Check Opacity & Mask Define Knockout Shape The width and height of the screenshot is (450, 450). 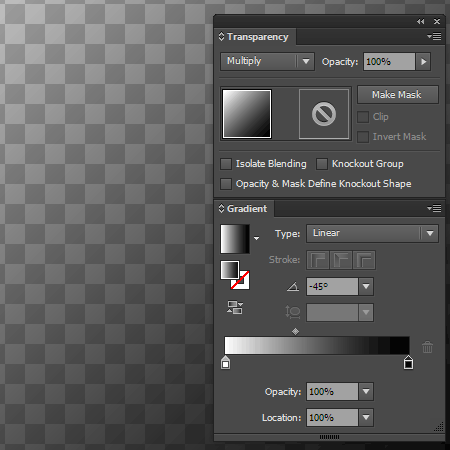click(x=226, y=184)
